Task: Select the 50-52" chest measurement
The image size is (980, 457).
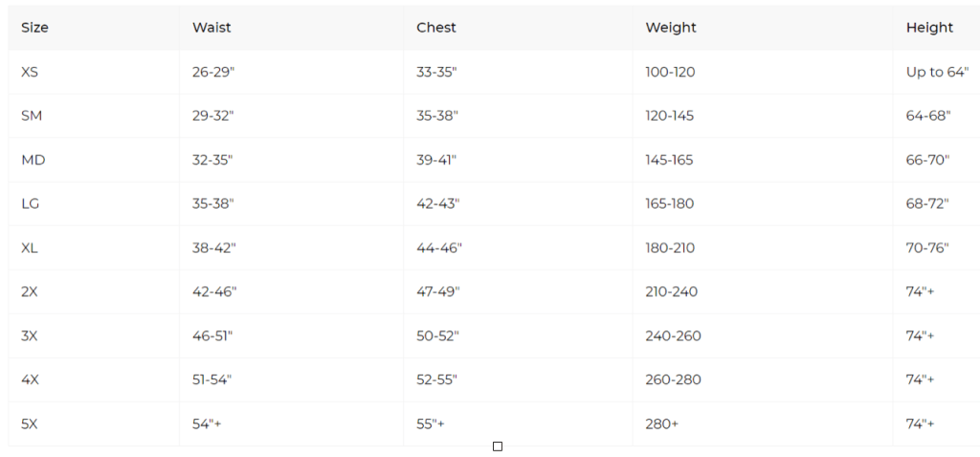Action: click(437, 336)
